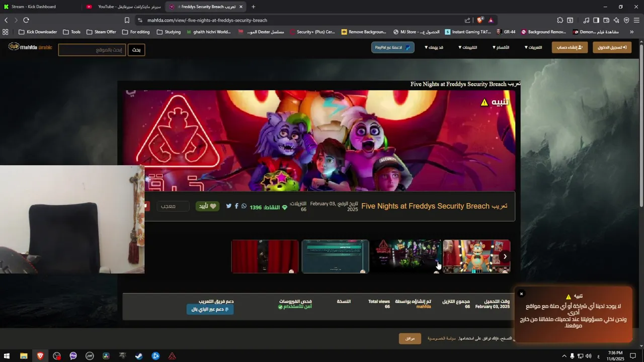Open site settings icon in address bar
This screenshot has height=362, width=644.
coord(140,20)
